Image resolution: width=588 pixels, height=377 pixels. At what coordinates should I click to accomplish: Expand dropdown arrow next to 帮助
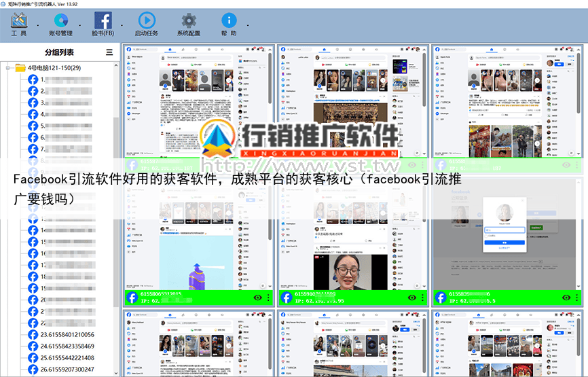[x=248, y=26]
